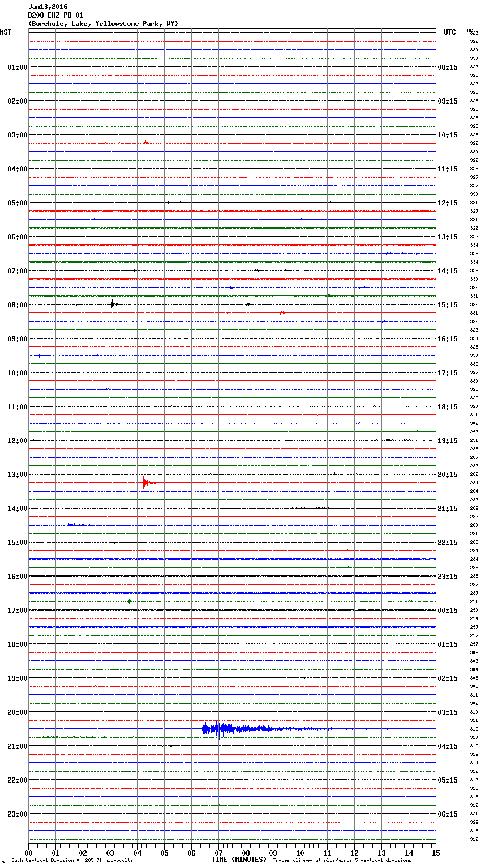Click the 15:15 UTC time label
481x868 pixels.
(x=448, y=305)
